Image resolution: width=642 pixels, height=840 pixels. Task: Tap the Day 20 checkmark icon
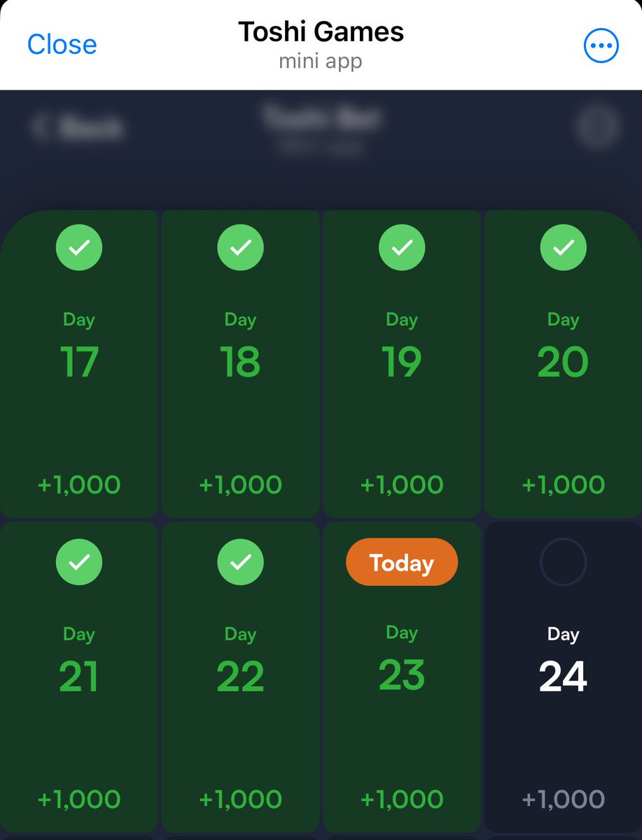coord(563,247)
